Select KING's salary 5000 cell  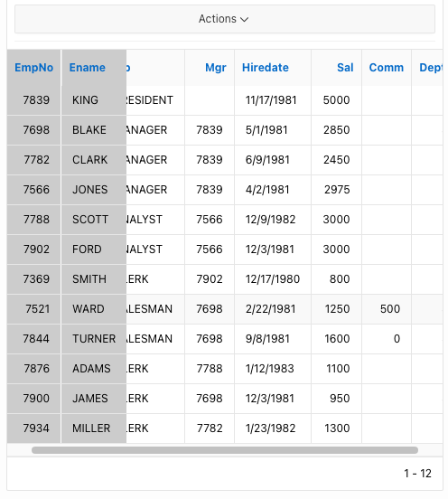tap(336, 100)
